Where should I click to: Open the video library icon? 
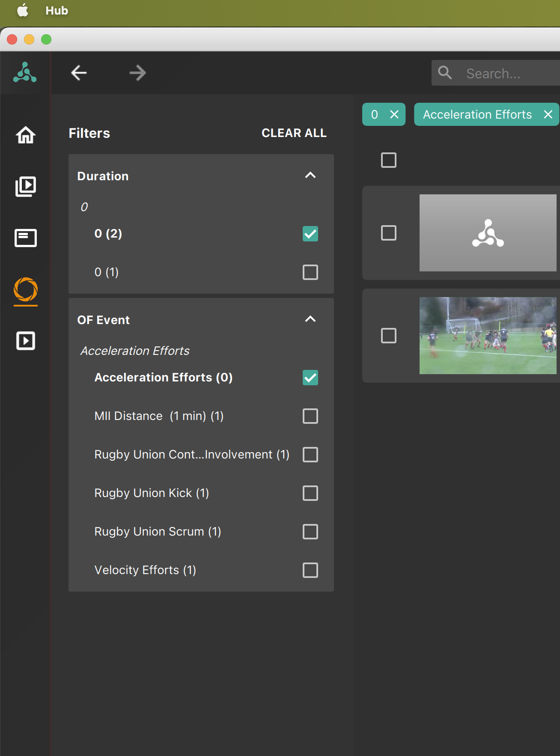26,187
